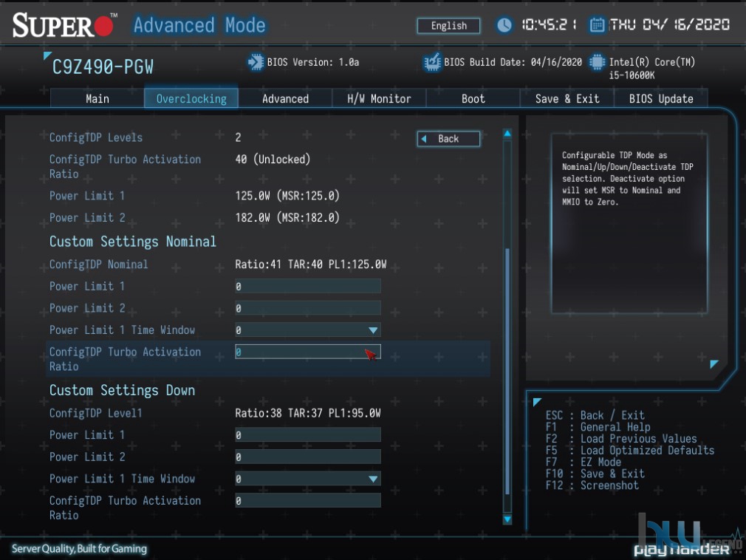Viewport: 746px width, 560px height.
Task: Open Down Power Limit 1 Time Window dropdown
Action: coord(308,479)
